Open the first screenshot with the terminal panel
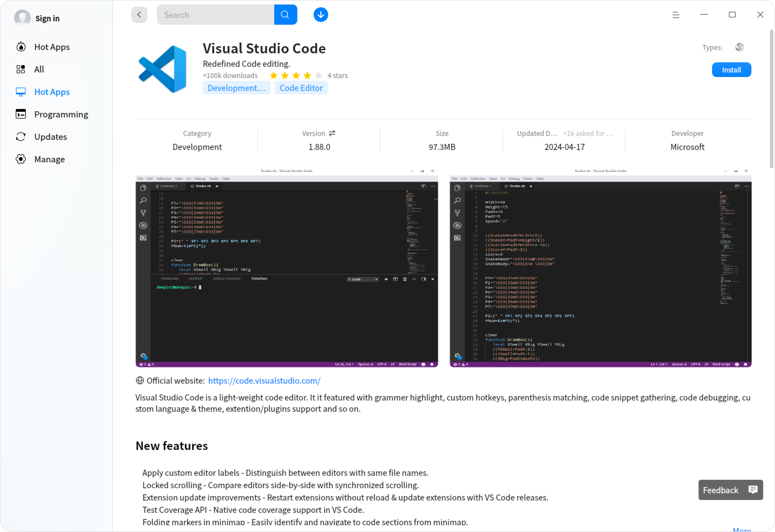775x532 pixels. point(286,267)
